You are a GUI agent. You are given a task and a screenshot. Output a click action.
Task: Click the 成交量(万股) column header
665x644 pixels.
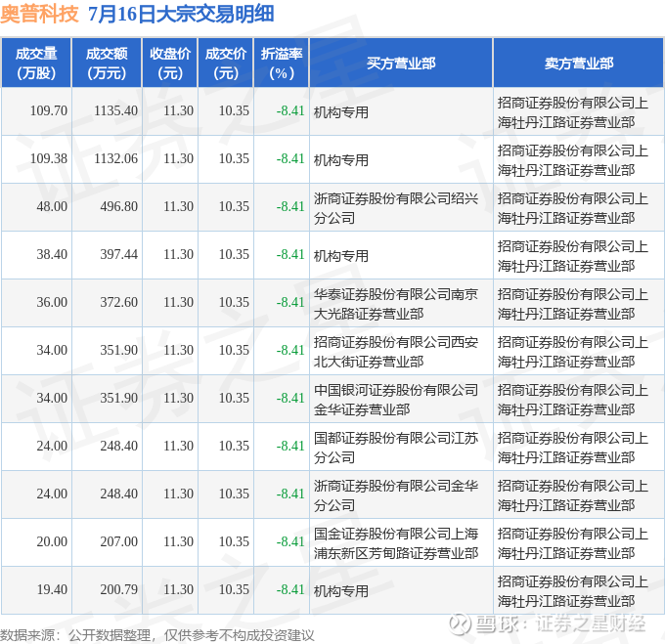point(36,64)
